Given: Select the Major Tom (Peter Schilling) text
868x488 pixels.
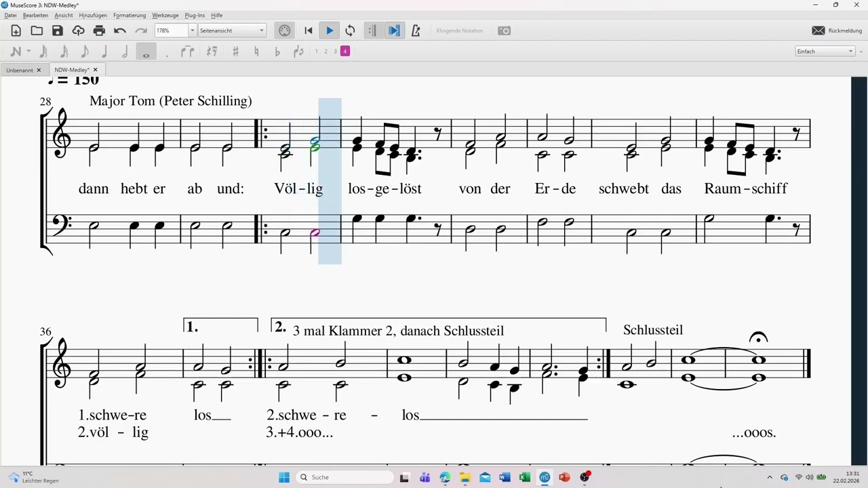Looking at the screenshot, I should pyautogui.click(x=171, y=101).
